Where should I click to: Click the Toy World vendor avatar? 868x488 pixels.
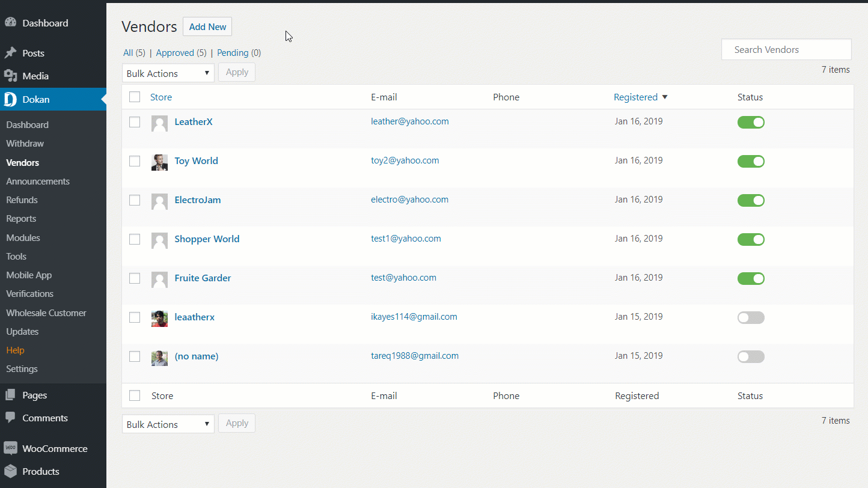pyautogui.click(x=159, y=162)
